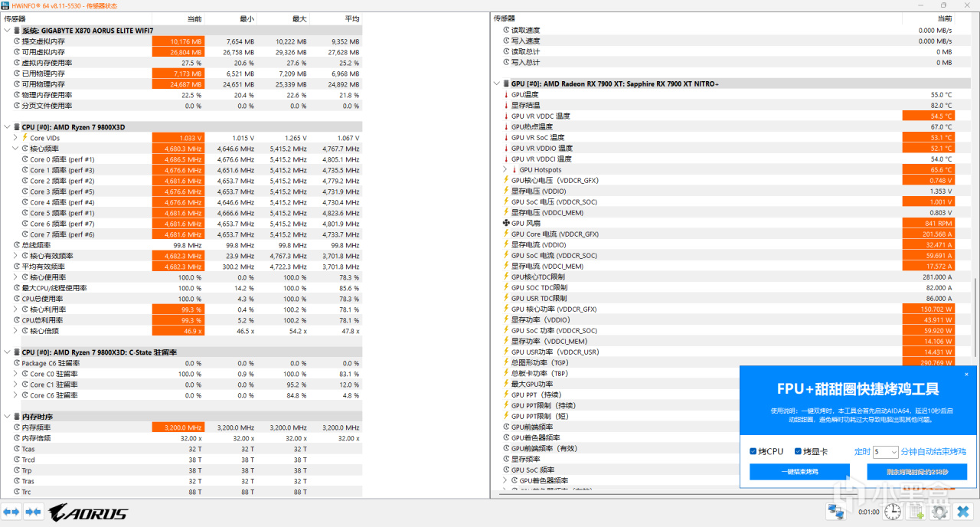Collapse the 内存时序 section
This screenshot has width=980, height=527.
point(7,417)
